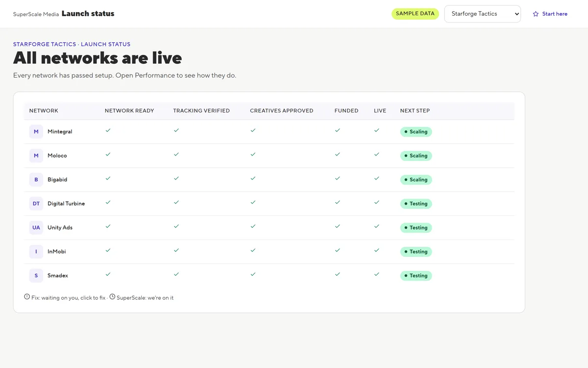Click the NEXT STEP column header
The height and width of the screenshot is (368, 588).
click(415, 111)
